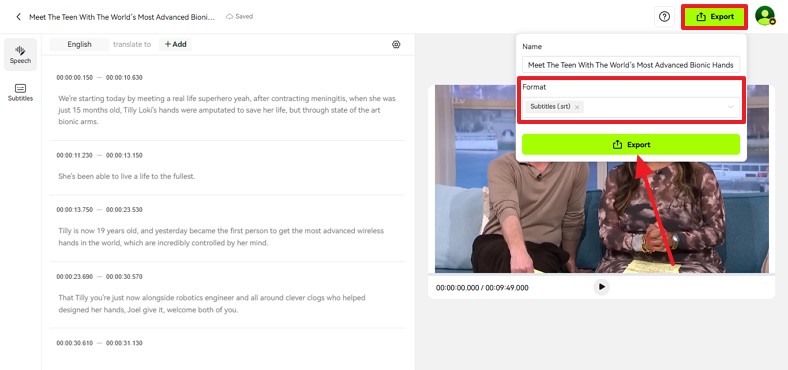This screenshot has height=370, width=788.
Task: Click start timestamp 00:00:00.150
Action: 75,77
